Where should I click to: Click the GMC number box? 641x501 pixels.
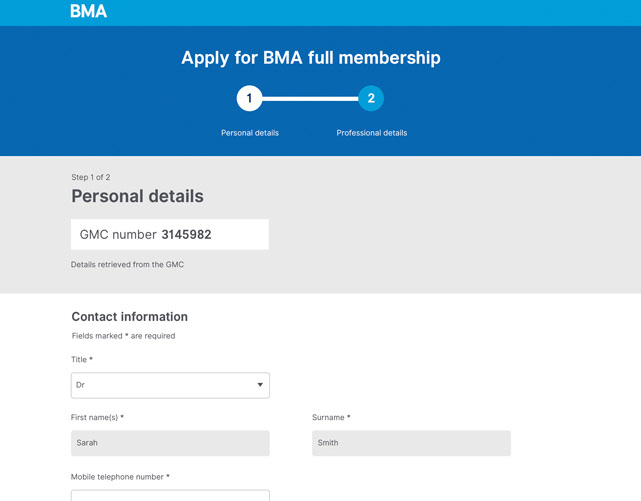point(170,235)
